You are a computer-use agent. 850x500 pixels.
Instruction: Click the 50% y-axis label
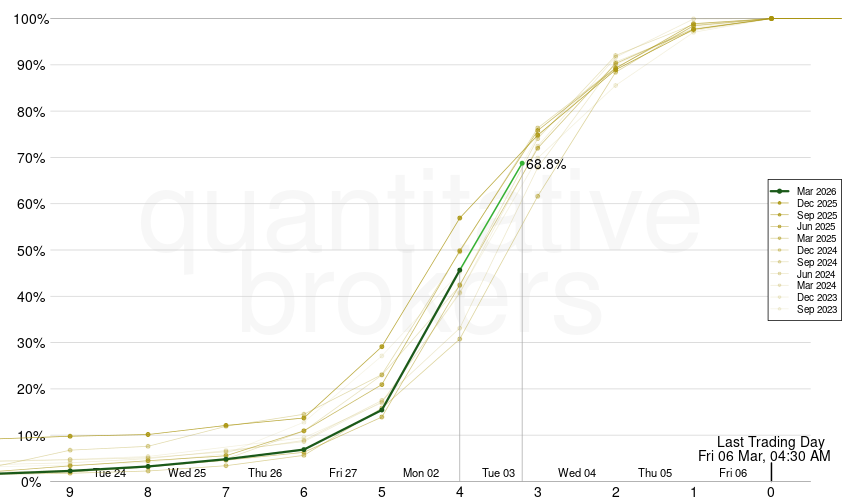tap(30, 250)
